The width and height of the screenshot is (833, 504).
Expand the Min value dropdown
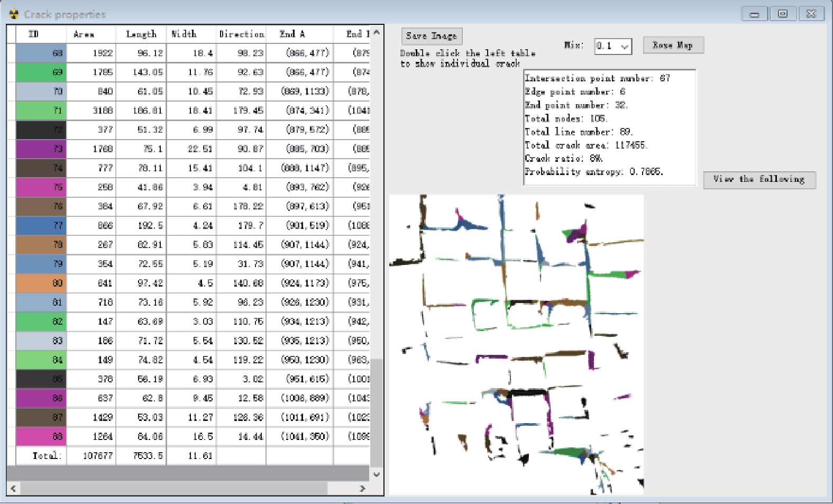(625, 46)
